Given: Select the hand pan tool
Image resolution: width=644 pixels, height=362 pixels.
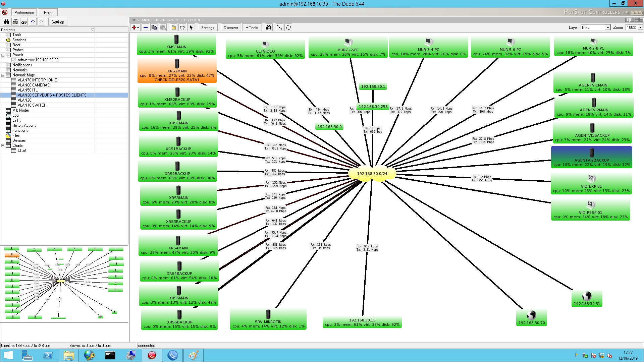Looking at the screenshot, I should 182,27.
